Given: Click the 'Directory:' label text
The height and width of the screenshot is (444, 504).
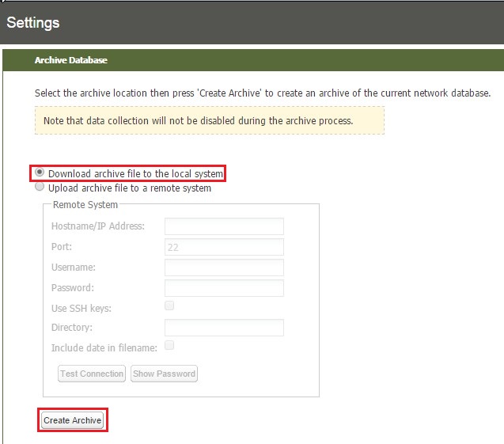Looking at the screenshot, I should 72,328.
